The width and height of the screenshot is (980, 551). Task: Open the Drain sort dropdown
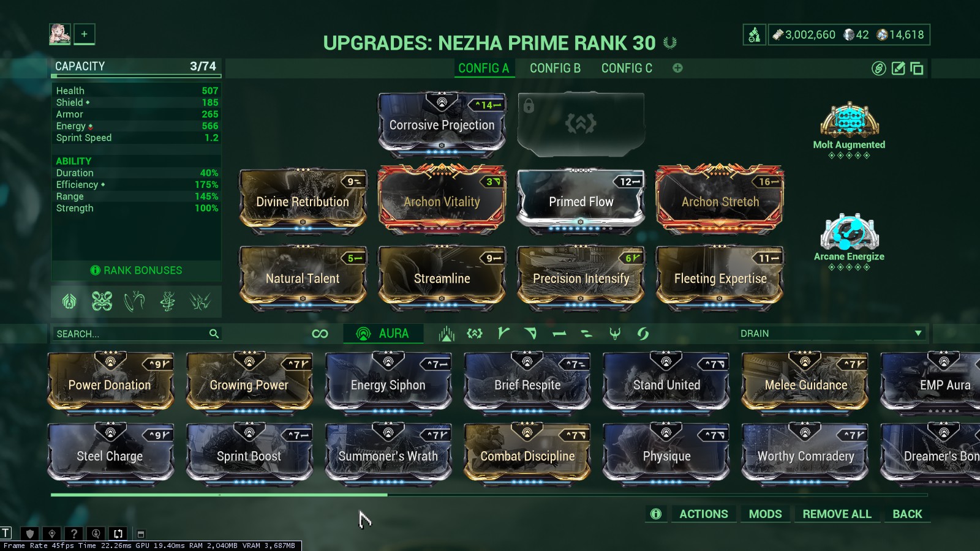pyautogui.click(x=831, y=333)
